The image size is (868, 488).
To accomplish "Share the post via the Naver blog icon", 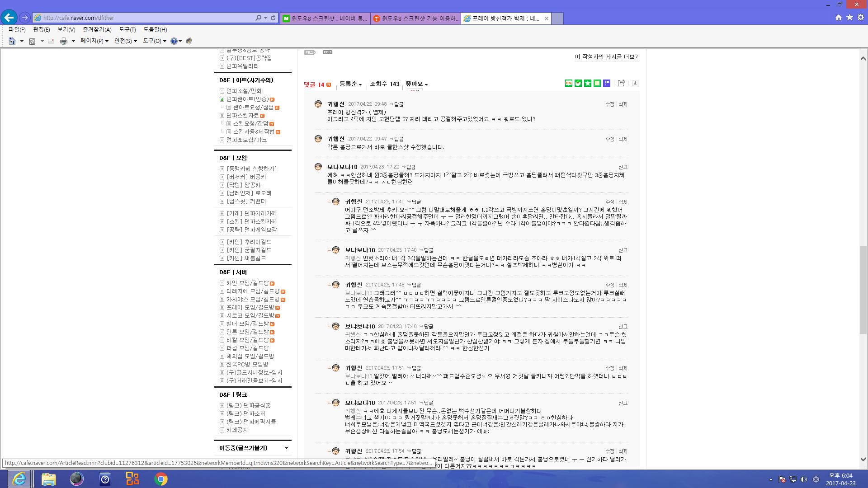I will [x=569, y=83].
